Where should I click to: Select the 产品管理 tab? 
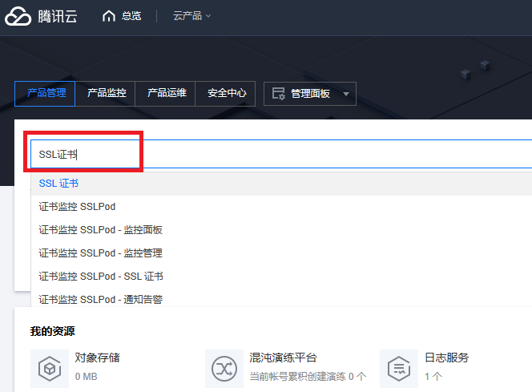tap(46, 93)
